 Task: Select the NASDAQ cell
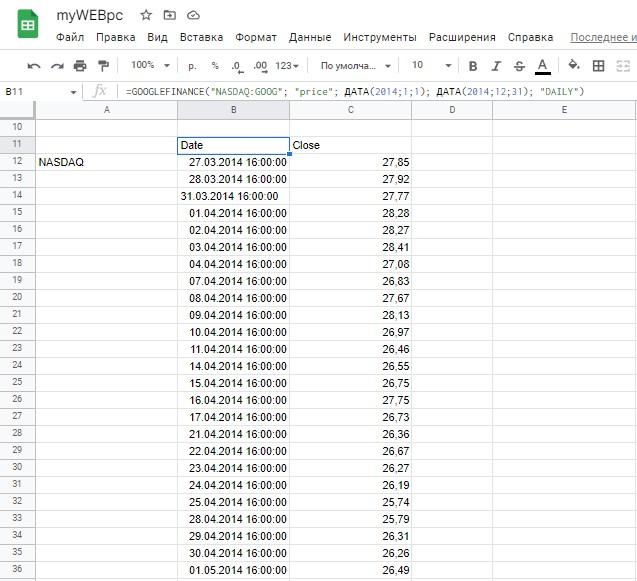(106, 162)
